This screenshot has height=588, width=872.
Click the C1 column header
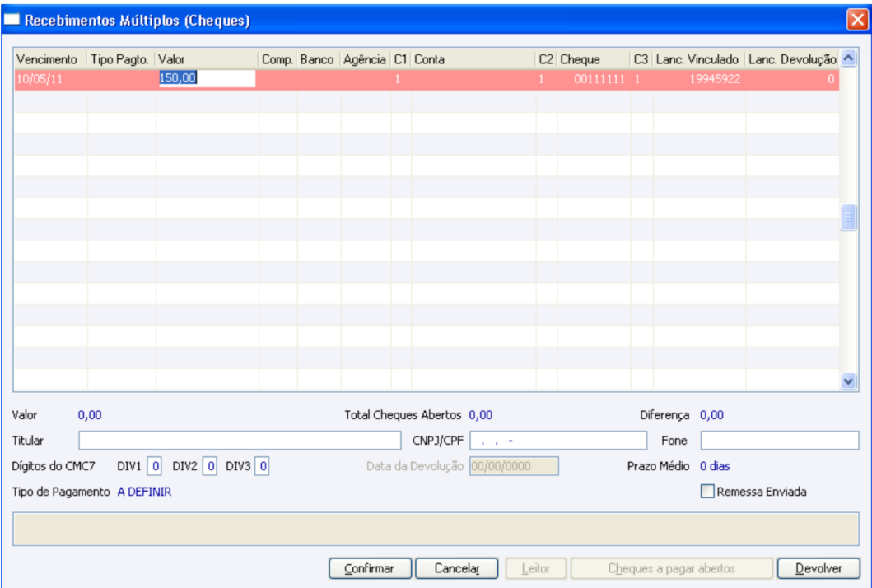401,59
